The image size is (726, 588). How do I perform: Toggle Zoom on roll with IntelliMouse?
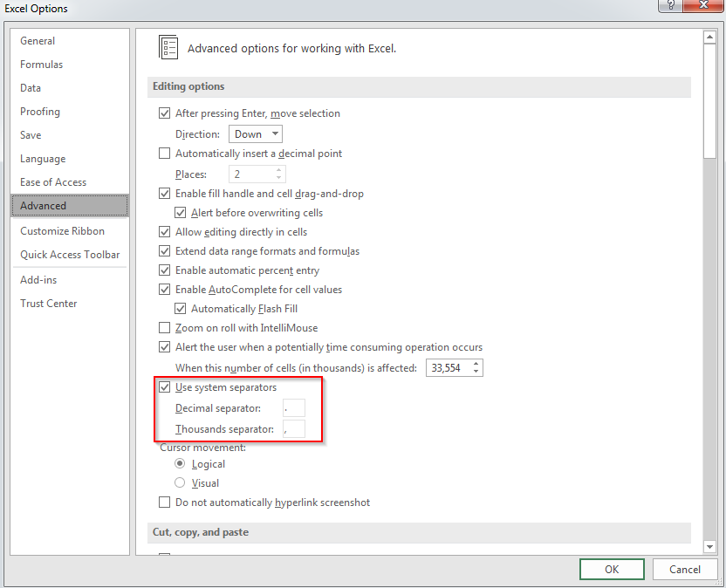164,328
